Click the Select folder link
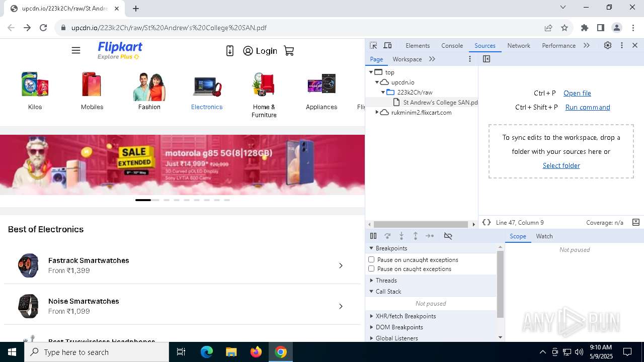This screenshot has height=362, width=644. [561, 165]
